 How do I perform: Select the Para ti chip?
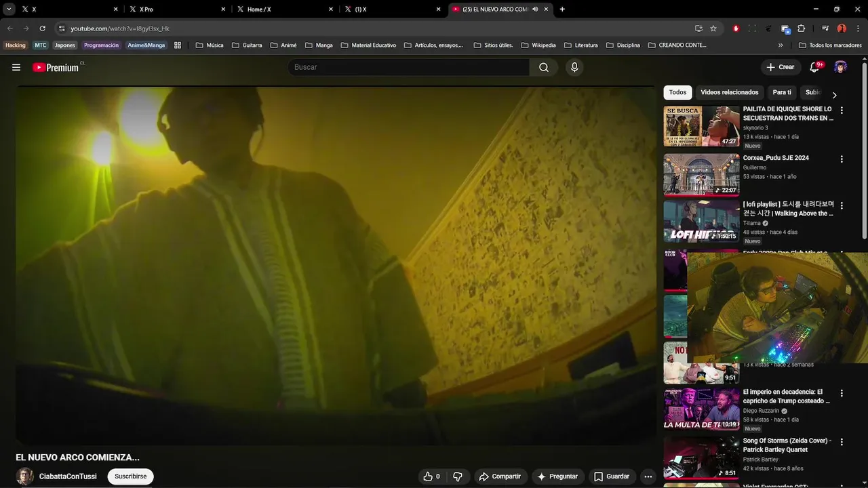[782, 92]
